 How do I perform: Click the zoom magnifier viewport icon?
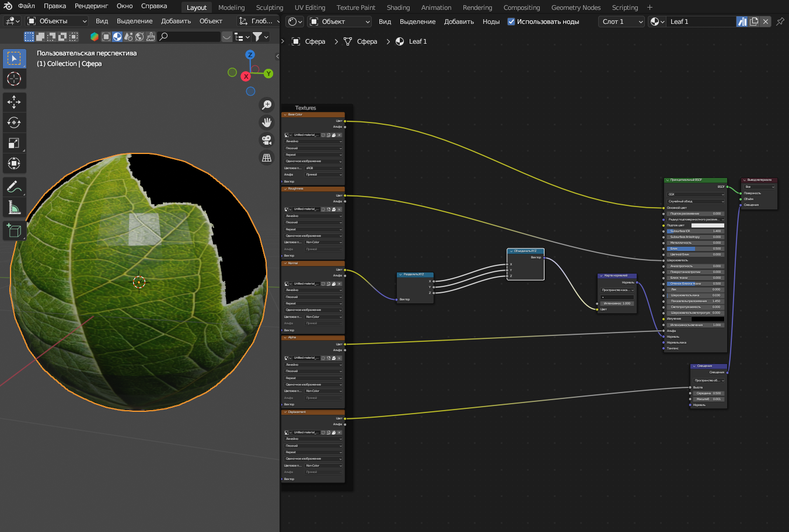pos(267,104)
